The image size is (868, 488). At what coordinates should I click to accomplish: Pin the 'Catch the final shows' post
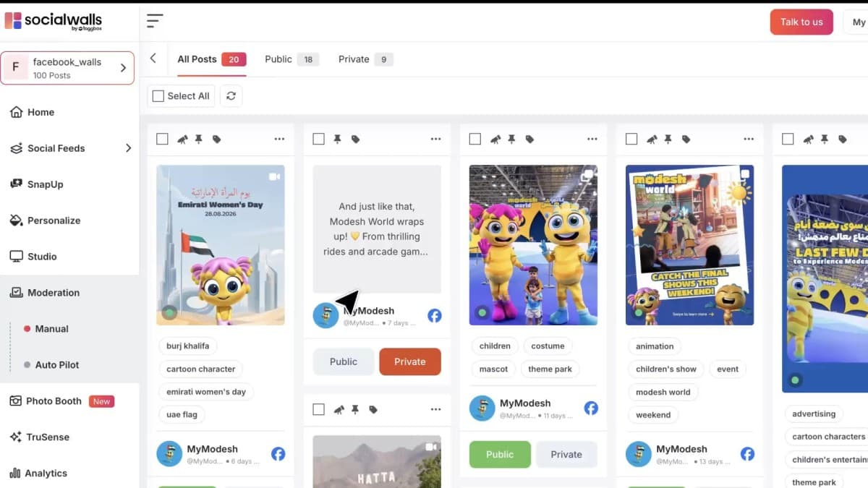pos(668,139)
